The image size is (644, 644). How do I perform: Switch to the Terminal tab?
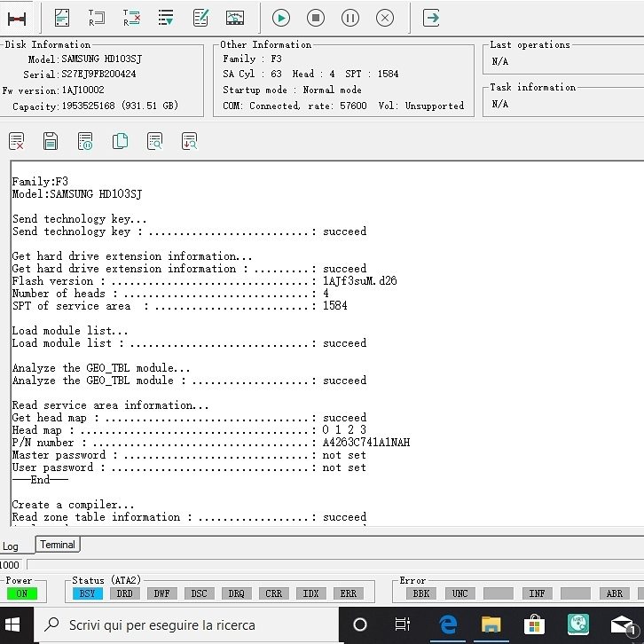[58, 545]
